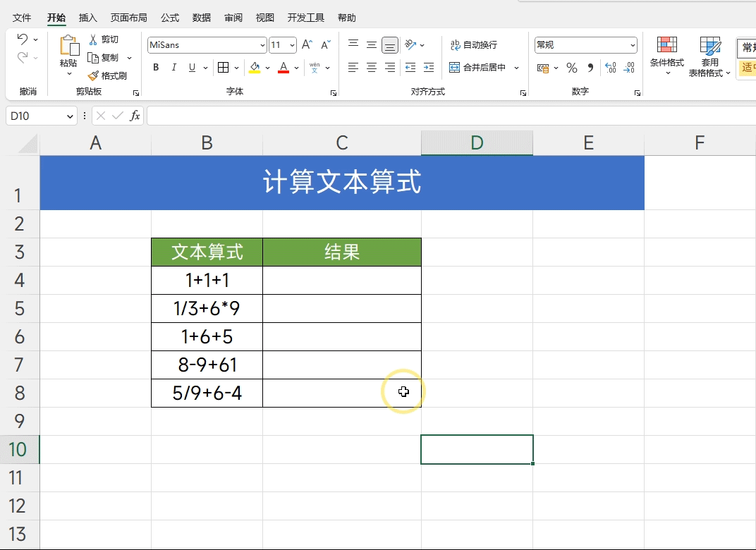Viewport: 756px width, 550px height.
Task: Apply the yellow fill color swatch
Action: point(255,68)
